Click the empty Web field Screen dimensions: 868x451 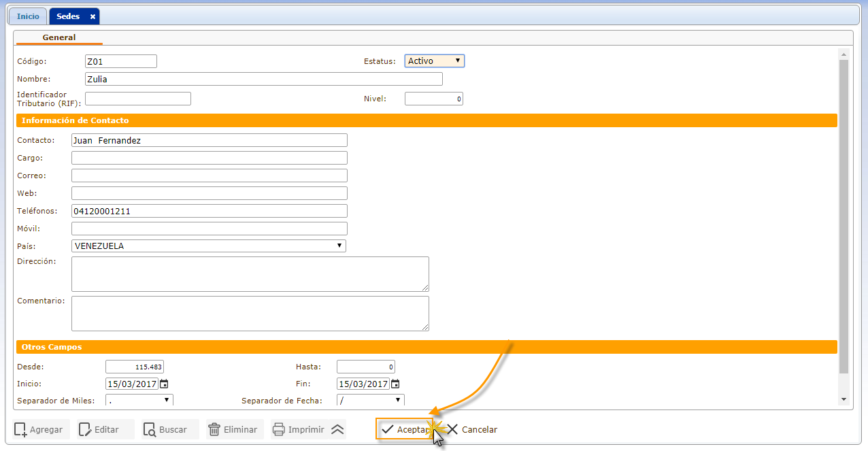pyautogui.click(x=210, y=193)
